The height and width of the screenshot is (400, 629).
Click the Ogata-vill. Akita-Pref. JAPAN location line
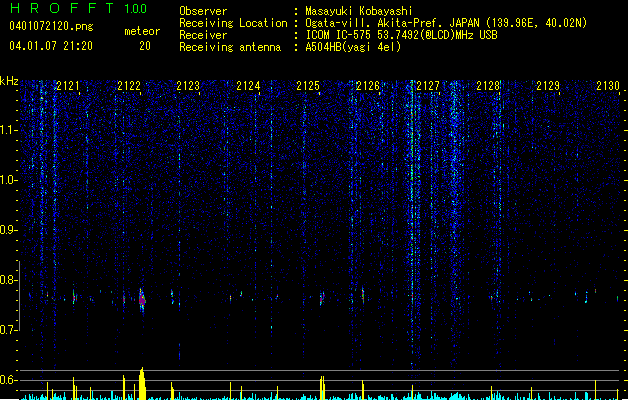[x=446, y=23]
